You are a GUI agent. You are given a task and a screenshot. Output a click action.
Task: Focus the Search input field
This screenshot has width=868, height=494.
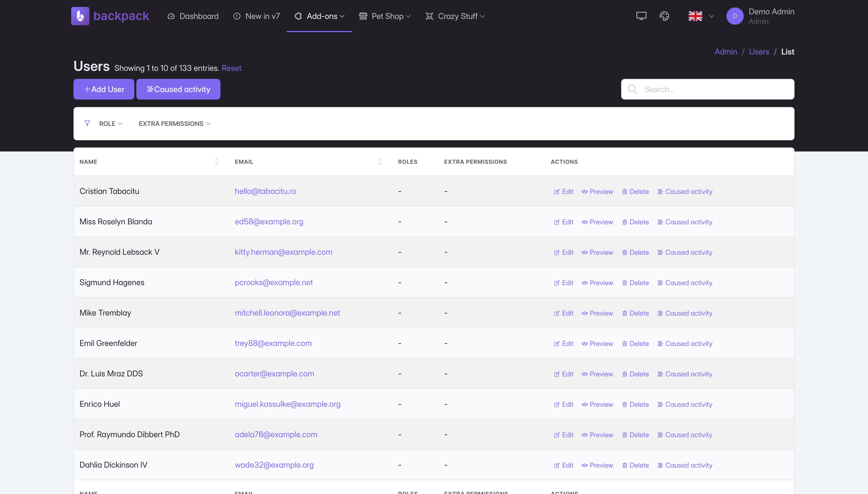point(708,89)
